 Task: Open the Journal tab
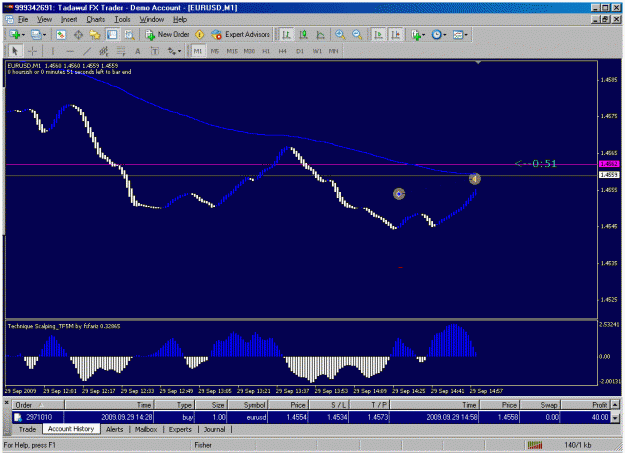(214, 429)
